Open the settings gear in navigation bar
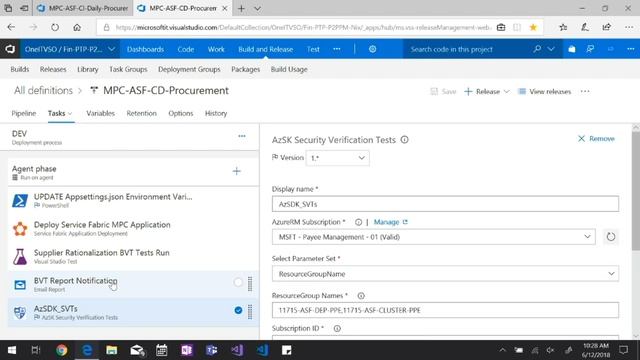This screenshot has width=640, height=360. pyautogui.click(x=372, y=49)
